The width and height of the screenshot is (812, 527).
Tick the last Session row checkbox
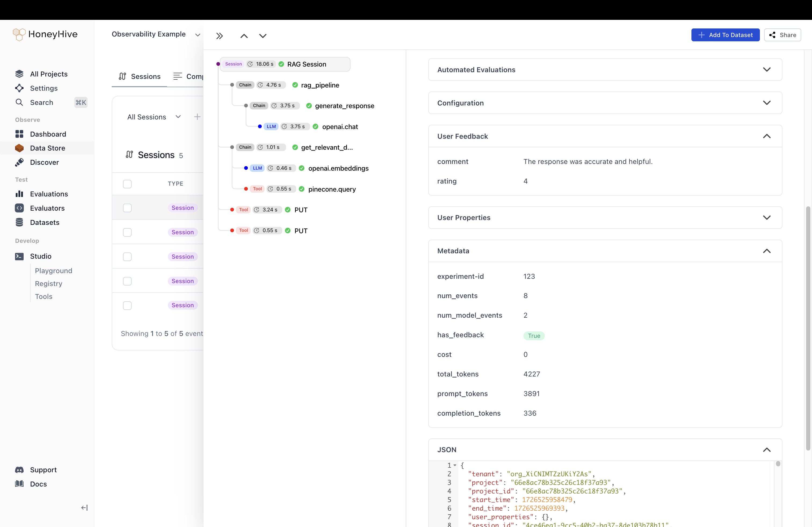point(127,305)
